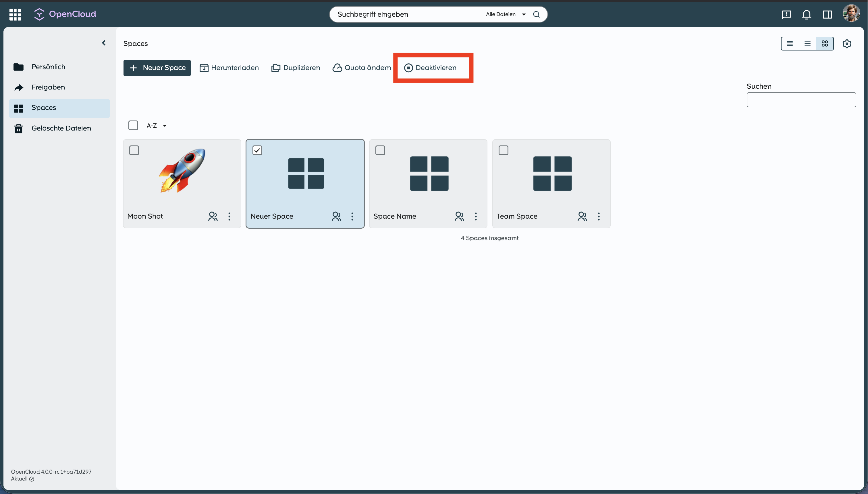Go to Persönlich in sidebar
The height and width of the screenshot is (494, 868).
(x=48, y=67)
